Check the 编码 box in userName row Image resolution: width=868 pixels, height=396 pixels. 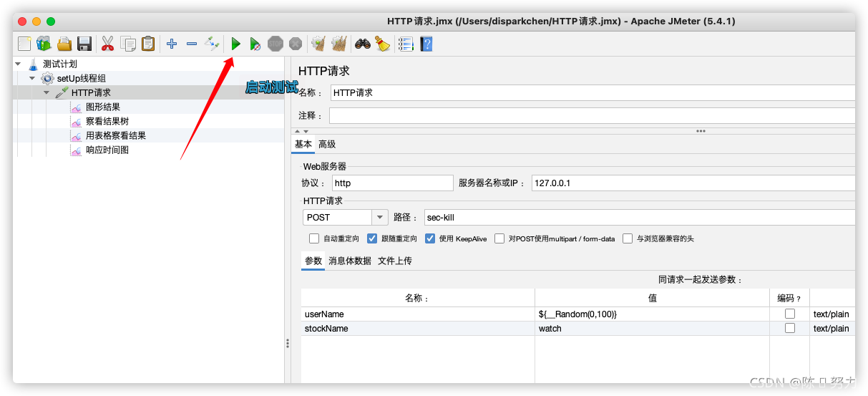[790, 314]
